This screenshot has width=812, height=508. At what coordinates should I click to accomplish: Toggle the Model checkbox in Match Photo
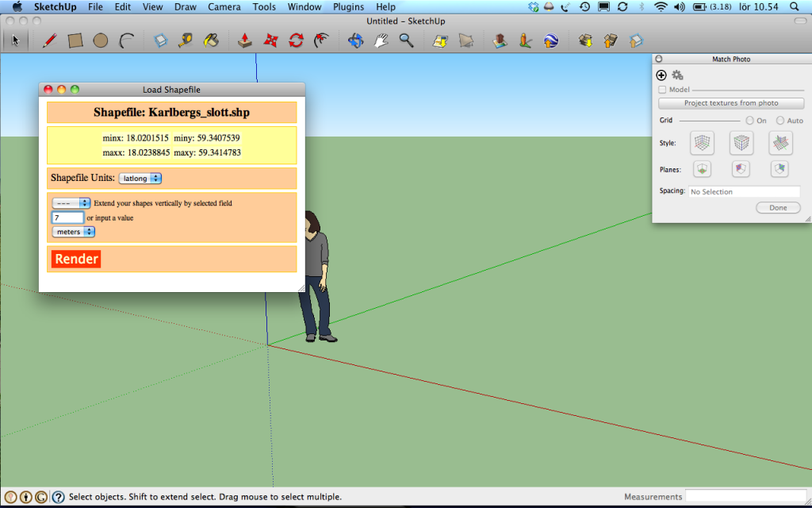click(x=662, y=90)
